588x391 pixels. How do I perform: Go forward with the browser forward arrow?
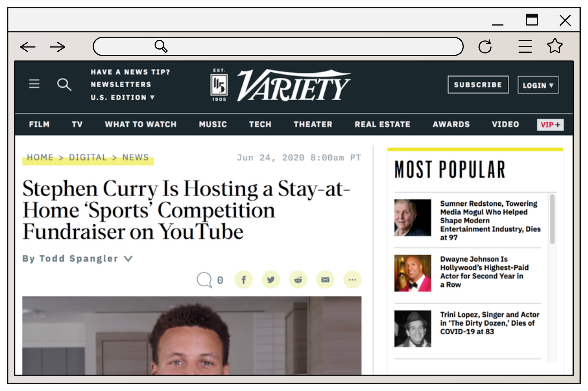point(58,47)
